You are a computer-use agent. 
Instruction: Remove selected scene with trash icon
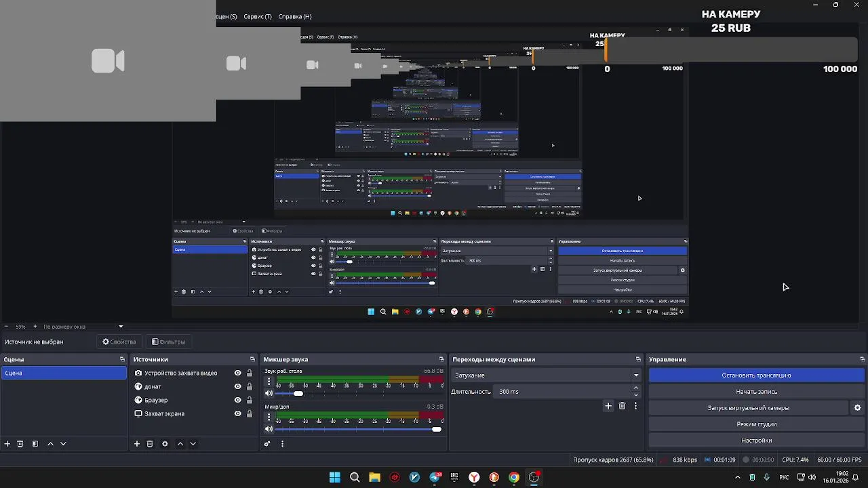pyautogui.click(x=20, y=444)
